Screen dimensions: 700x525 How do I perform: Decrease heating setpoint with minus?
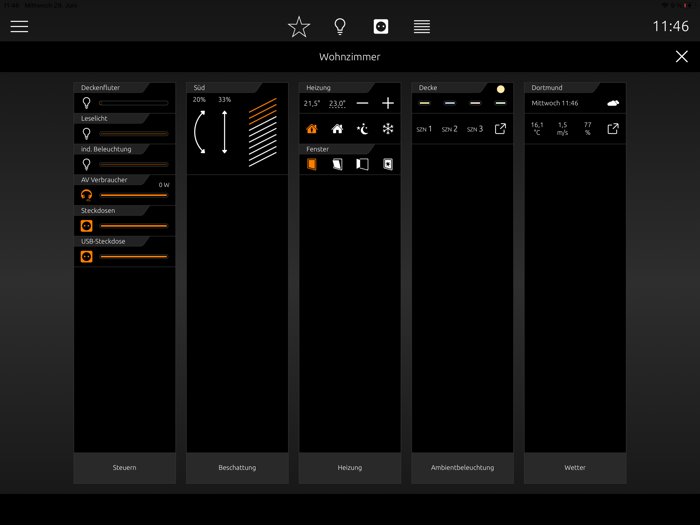click(362, 104)
